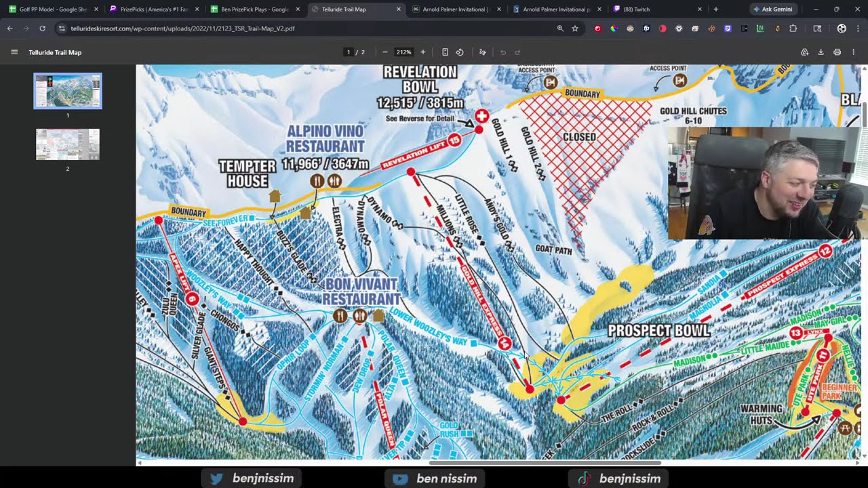Click the Ask Gemini button

(x=772, y=9)
